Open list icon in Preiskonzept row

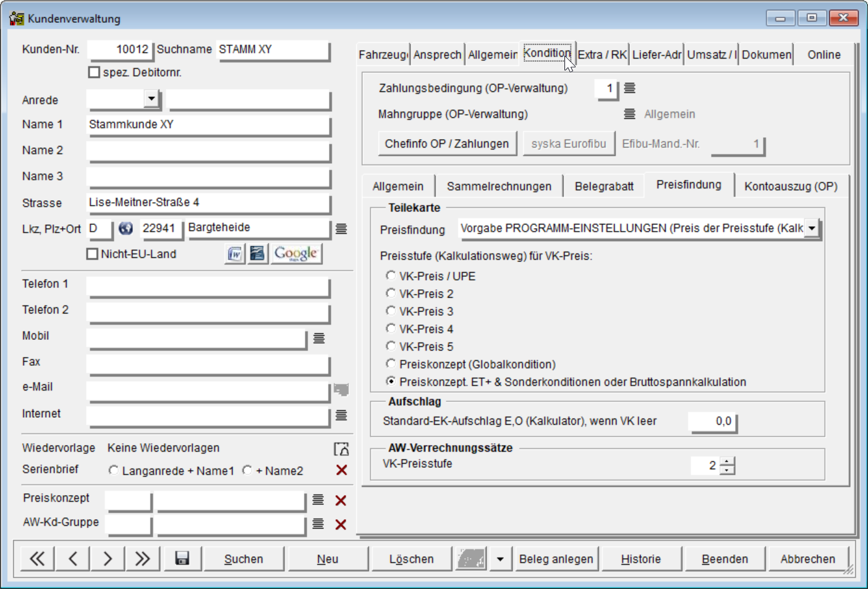[318, 499]
